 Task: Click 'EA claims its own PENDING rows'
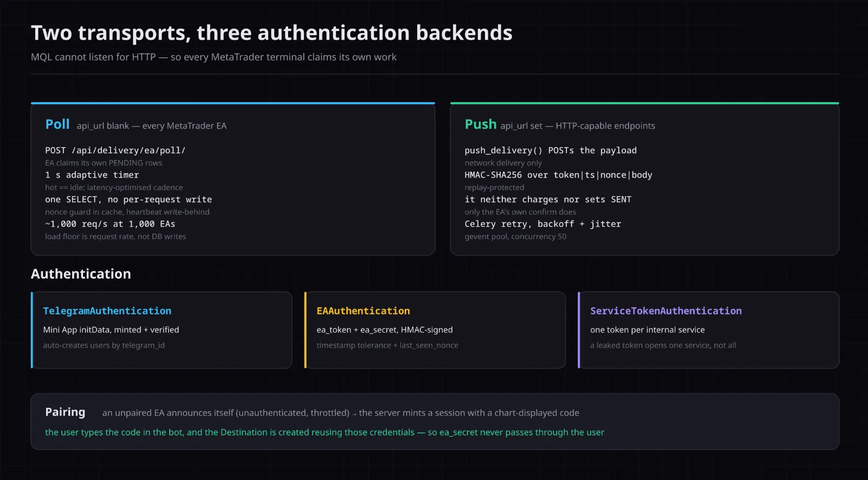(x=104, y=163)
